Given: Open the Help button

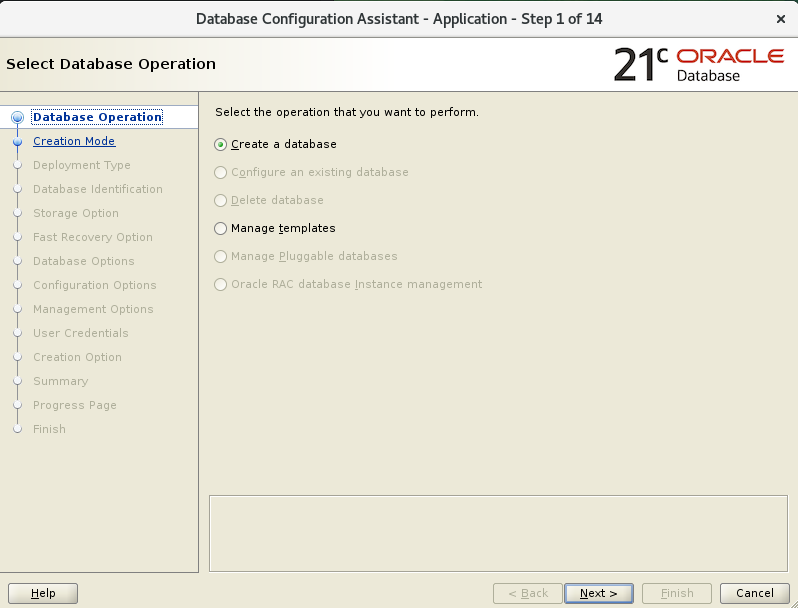Looking at the screenshot, I should pyautogui.click(x=43, y=593).
